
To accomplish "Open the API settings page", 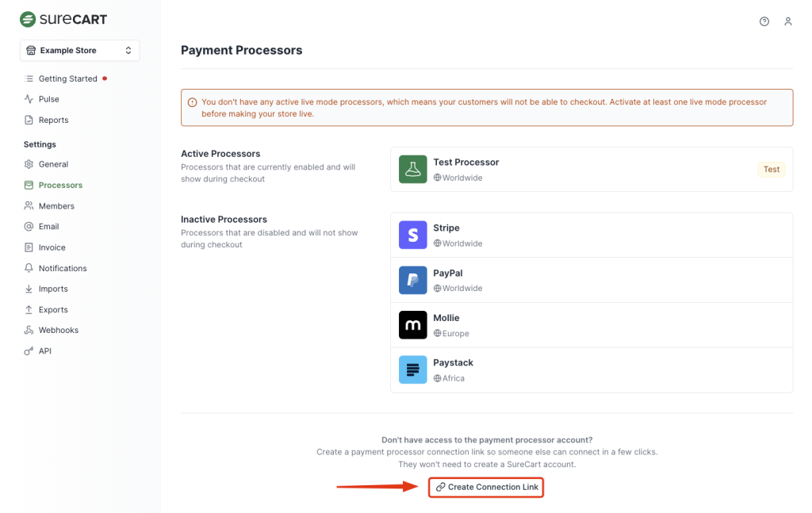I will click(x=44, y=350).
